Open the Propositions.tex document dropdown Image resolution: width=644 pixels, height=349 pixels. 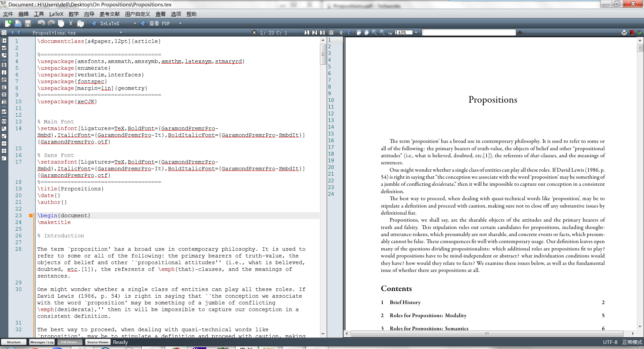coord(121,33)
